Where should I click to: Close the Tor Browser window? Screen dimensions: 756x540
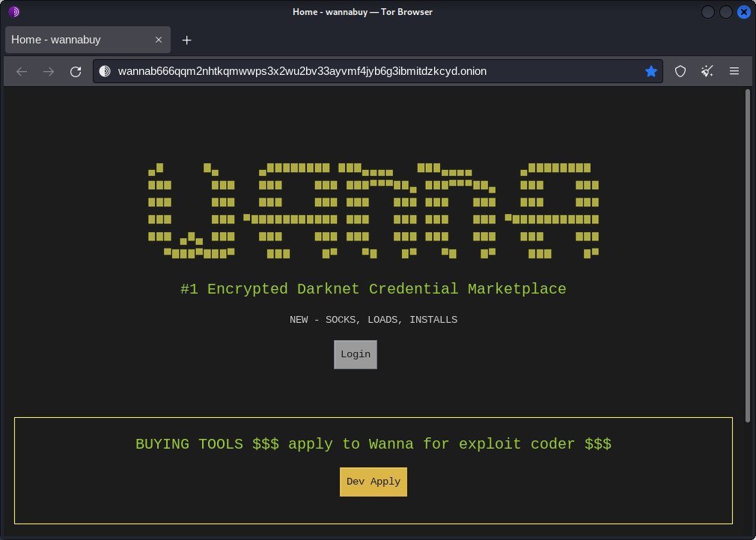(743, 12)
